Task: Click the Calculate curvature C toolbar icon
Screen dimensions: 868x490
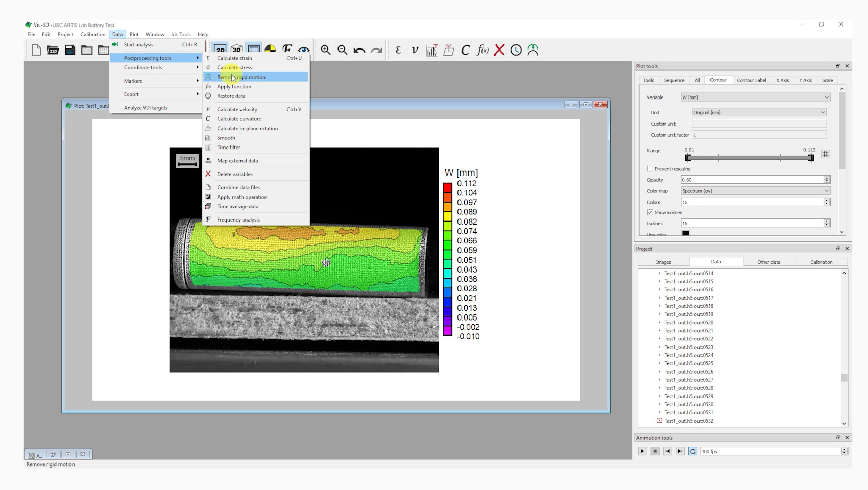Action: point(465,50)
